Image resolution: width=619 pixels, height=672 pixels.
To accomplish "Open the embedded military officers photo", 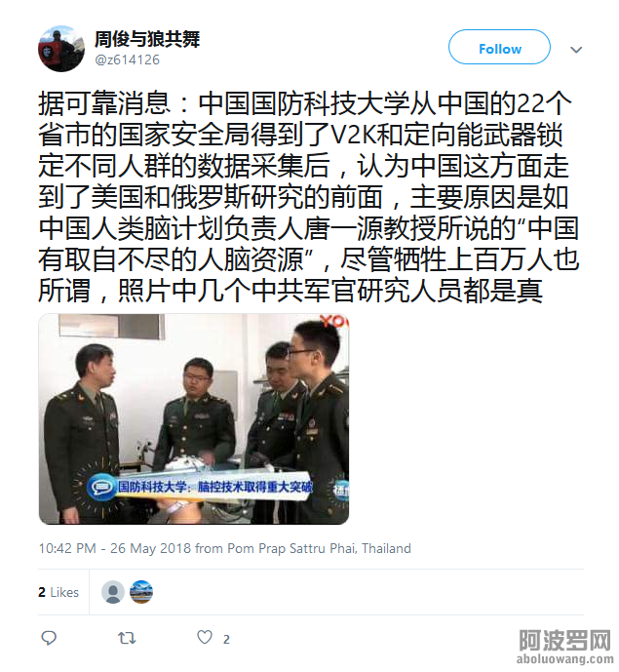I will point(194,419).
